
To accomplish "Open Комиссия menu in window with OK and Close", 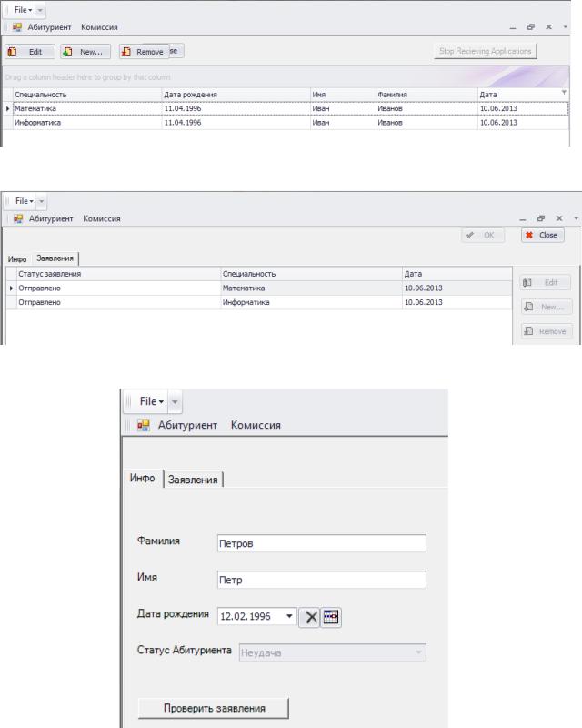I will 102,218.
